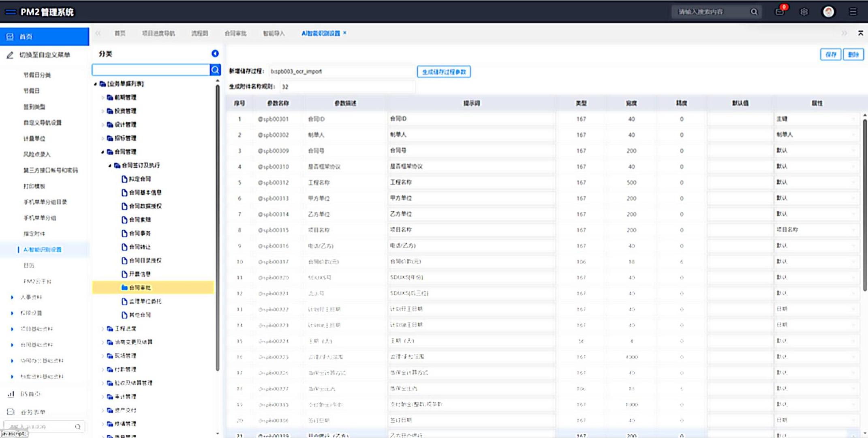Click the 新增存储过程 input field
This screenshot has width=868, height=438.
click(340, 71)
